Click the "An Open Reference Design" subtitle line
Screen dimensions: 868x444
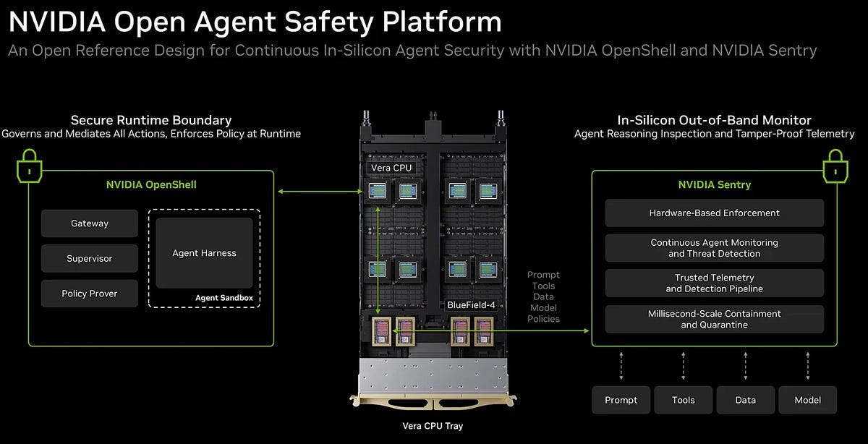pyautogui.click(x=412, y=51)
